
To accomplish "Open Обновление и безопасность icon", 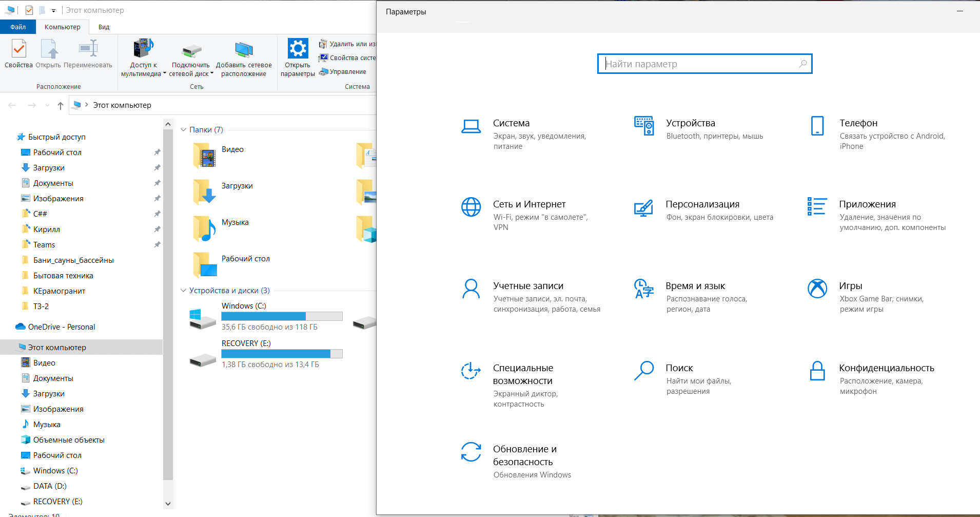I will [471, 452].
